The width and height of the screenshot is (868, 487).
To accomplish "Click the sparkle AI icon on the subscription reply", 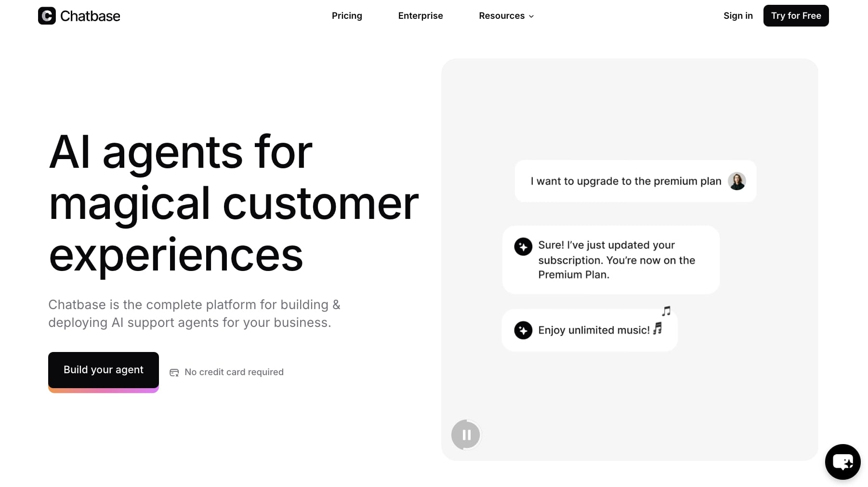I will coord(523,246).
